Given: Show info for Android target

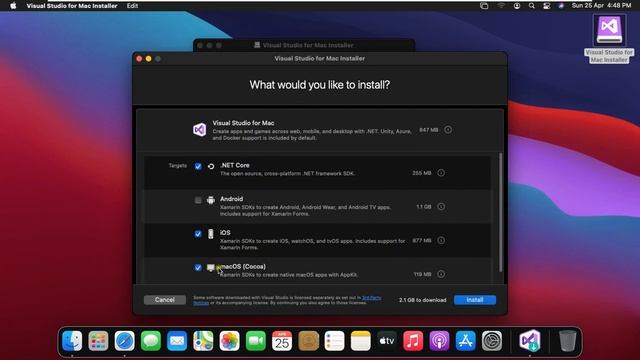Looking at the screenshot, I should pyautogui.click(x=441, y=207).
